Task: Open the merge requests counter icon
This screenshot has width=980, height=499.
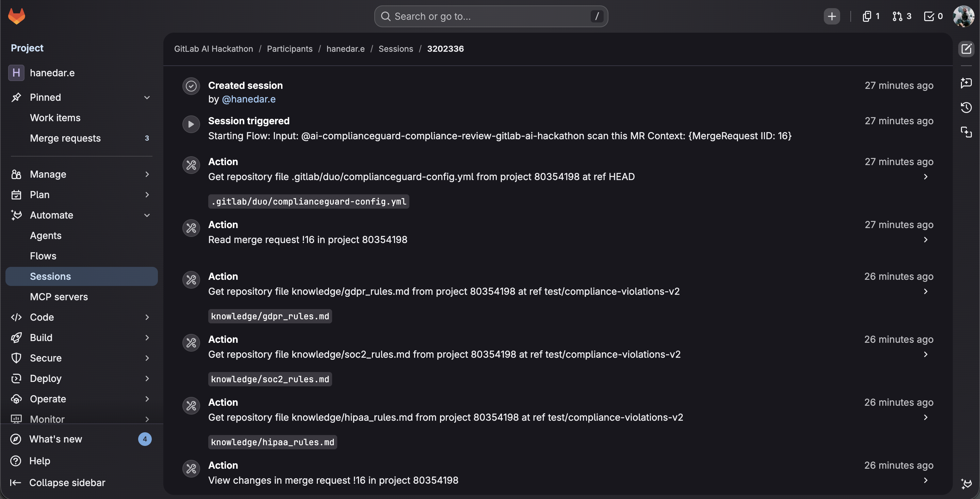Action: click(901, 16)
